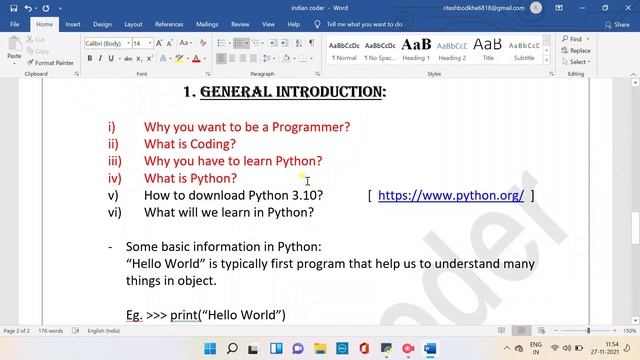Image resolution: width=640 pixels, height=360 pixels.
Task: Switch to the Layout tab
Action: pos(133,24)
